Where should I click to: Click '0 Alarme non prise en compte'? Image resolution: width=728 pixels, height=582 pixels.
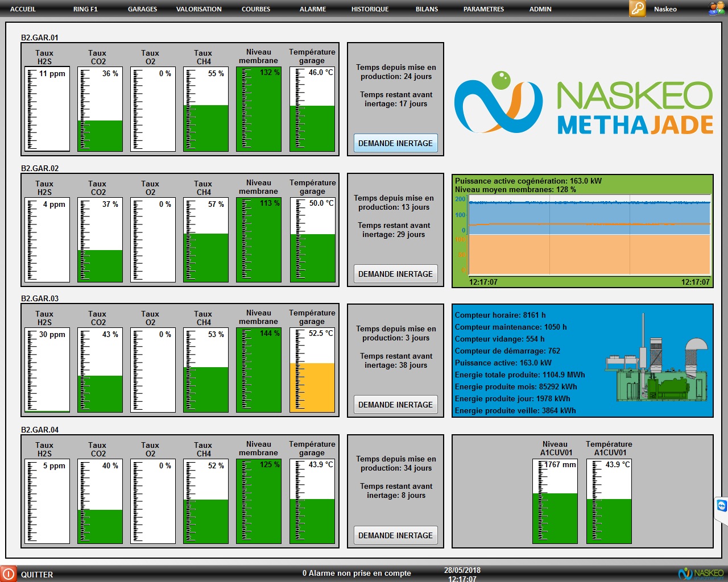click(357, 573)
